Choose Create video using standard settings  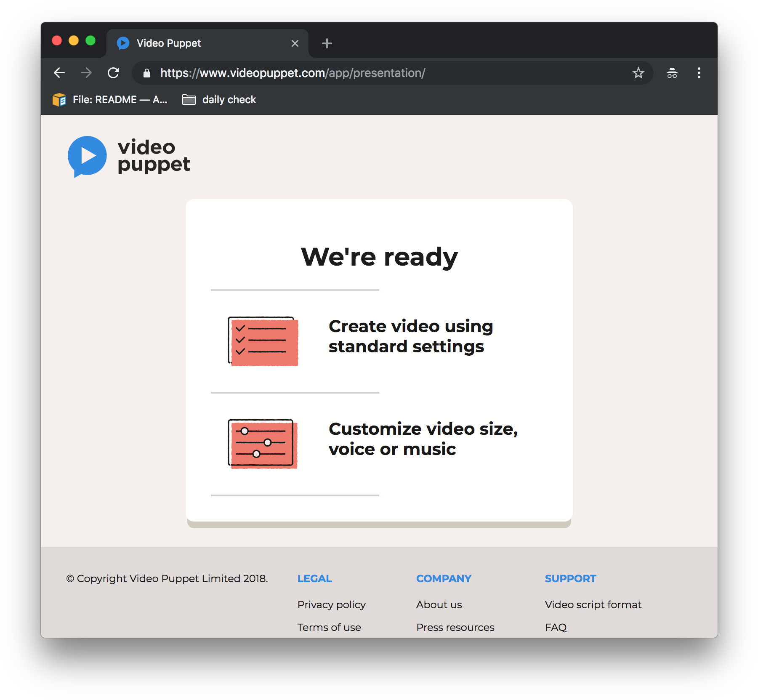coord(411,336)
